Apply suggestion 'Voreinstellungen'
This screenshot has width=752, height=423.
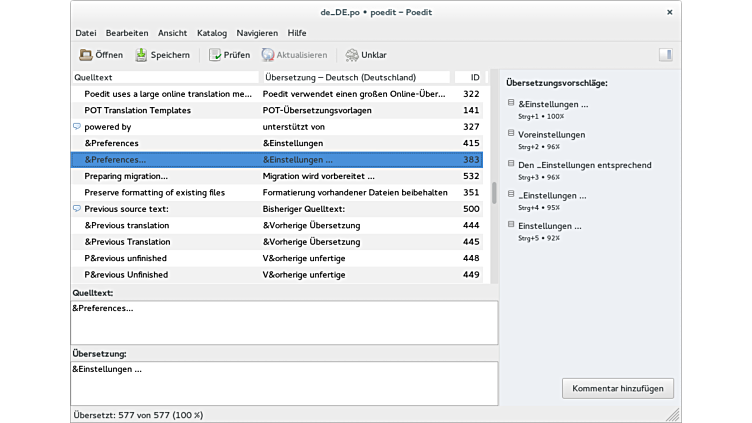click(x=552, y=135)
